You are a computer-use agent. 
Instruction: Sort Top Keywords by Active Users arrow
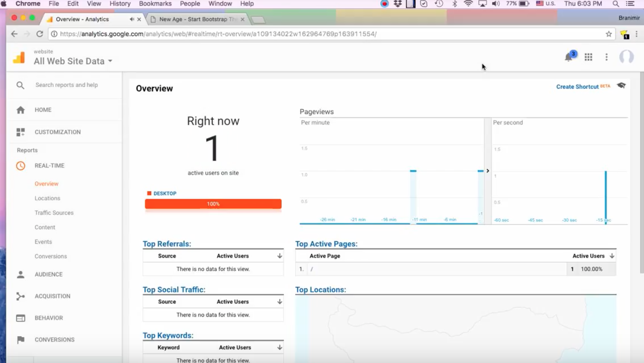click(x=280, y=347)
